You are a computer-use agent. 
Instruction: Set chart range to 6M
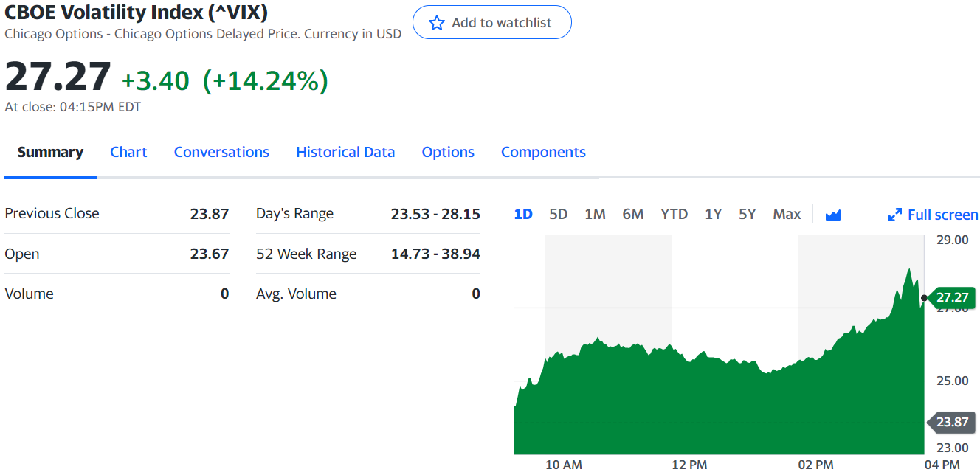pos(633,214)
